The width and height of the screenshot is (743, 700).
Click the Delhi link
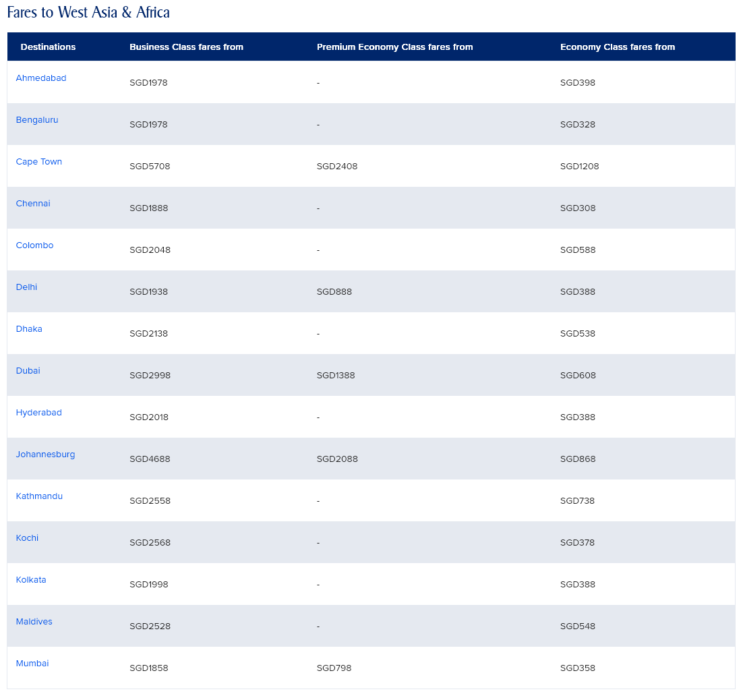pos(26,287)
